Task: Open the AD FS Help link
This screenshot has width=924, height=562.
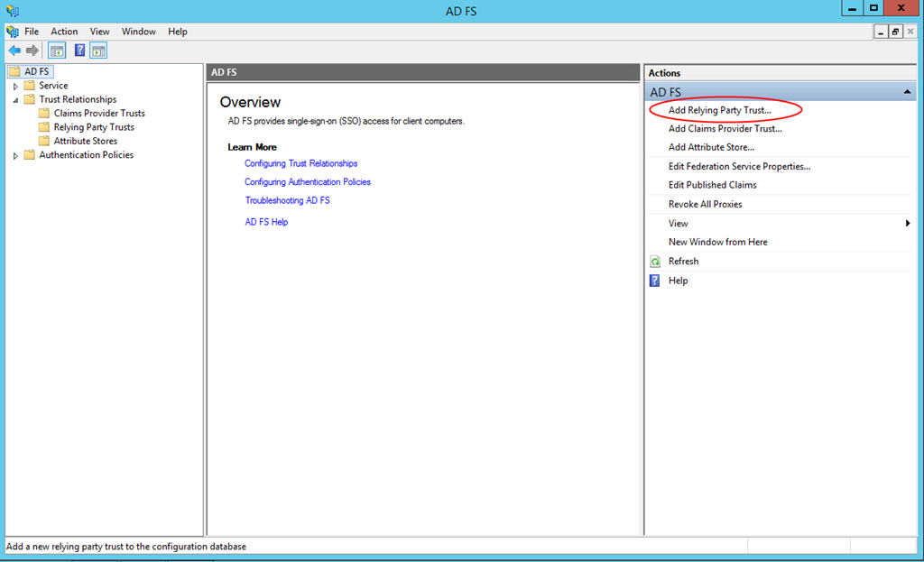Action: pyautogui.click(x=266, y=222)
